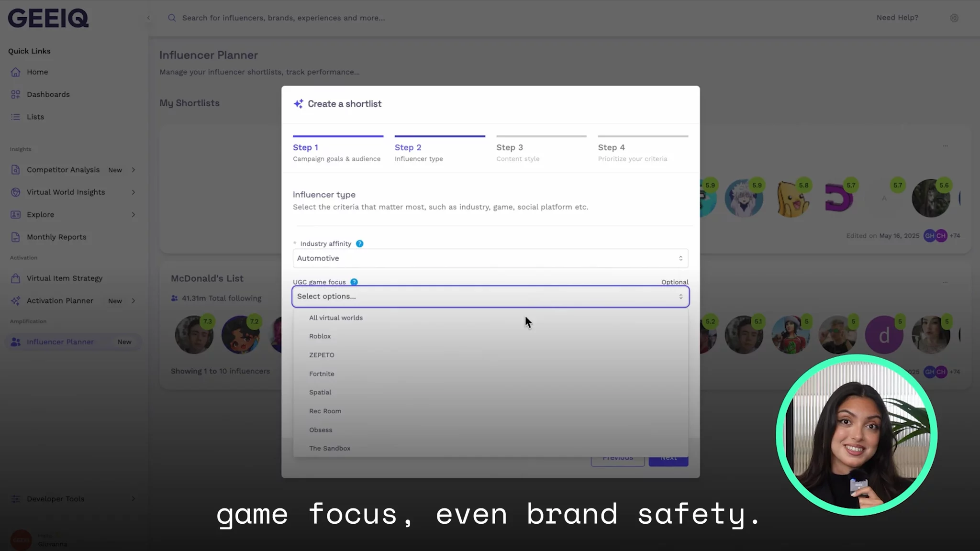The width and height of the screenshot is (980, 551).
Task: Open Monthly Reports icon
Action: click(16, 237)
